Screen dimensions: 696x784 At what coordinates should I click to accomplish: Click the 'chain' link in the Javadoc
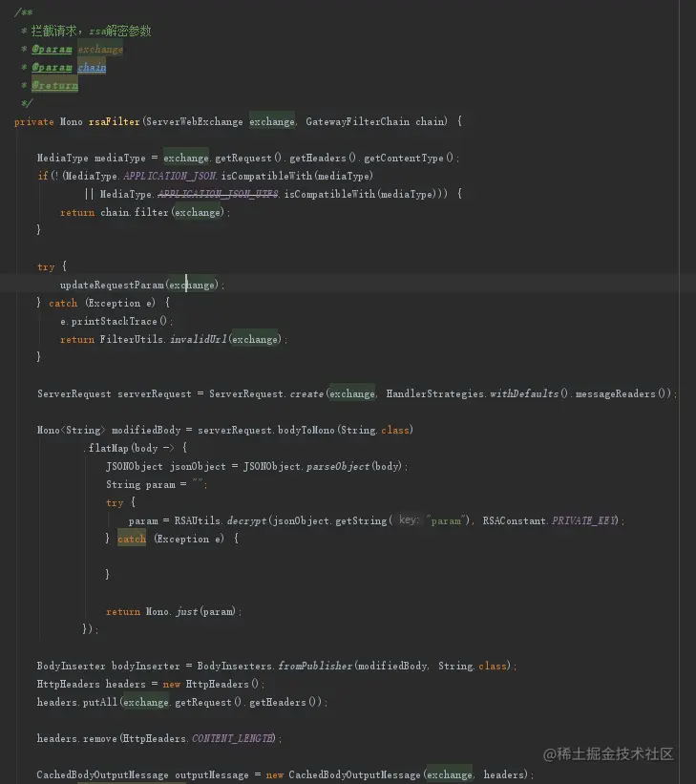click(x=92, y=67)
